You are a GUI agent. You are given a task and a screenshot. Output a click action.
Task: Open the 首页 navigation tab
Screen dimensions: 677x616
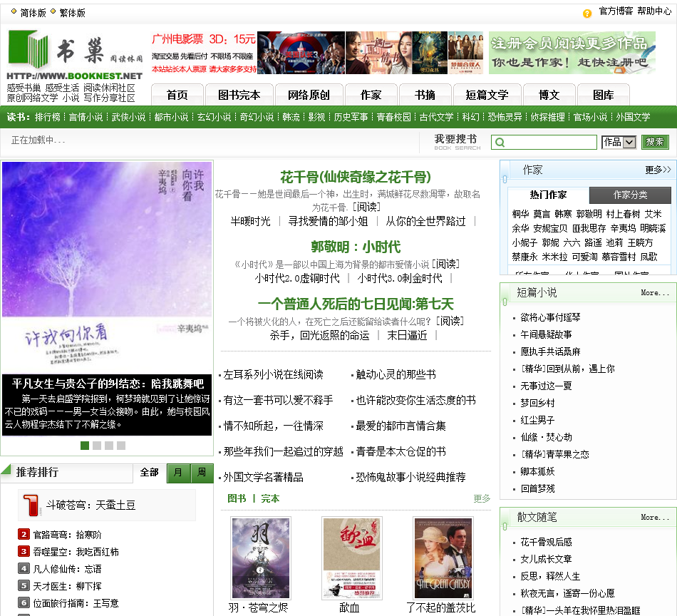click(177, 95)
